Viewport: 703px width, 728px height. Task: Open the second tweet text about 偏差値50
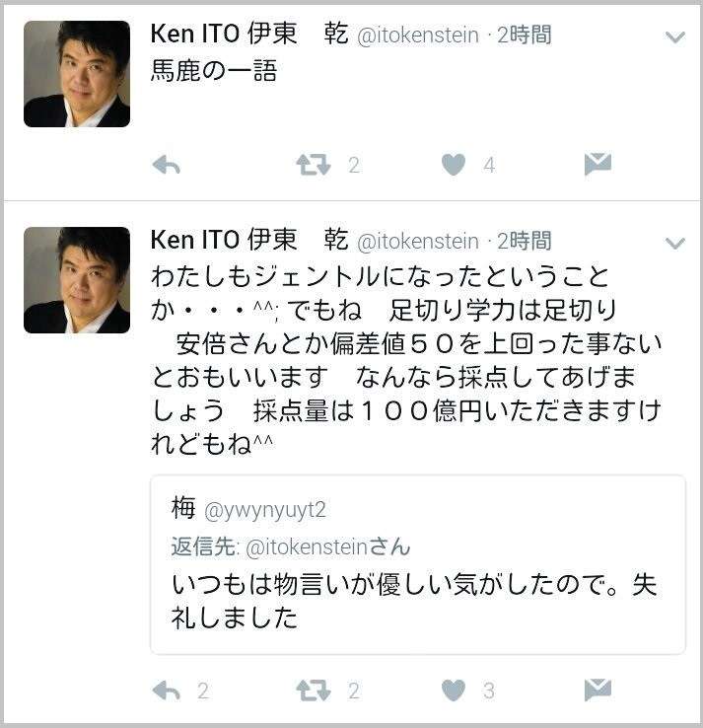point(406,360)
